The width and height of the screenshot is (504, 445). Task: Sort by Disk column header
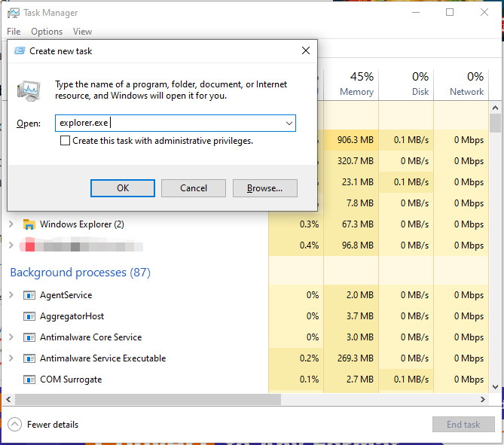tap(406, 84)
